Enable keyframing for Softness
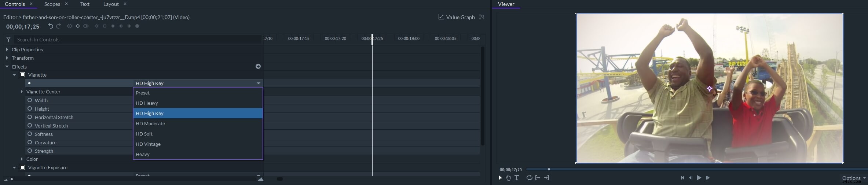 click(30, 134)
